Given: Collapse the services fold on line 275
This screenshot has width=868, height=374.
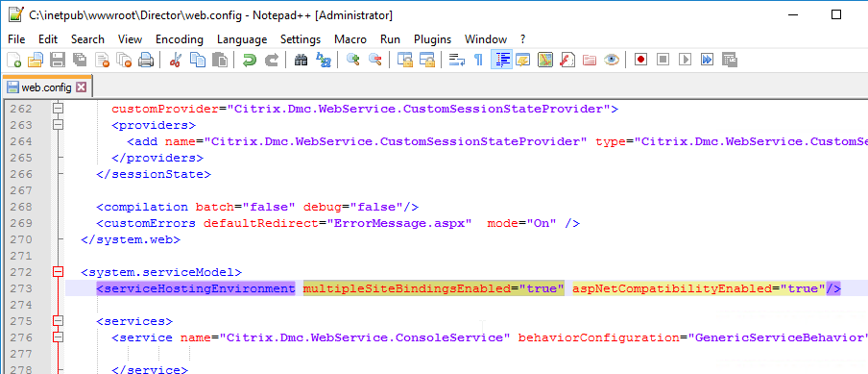Looking at the screenshot, I should click(59, 321).
